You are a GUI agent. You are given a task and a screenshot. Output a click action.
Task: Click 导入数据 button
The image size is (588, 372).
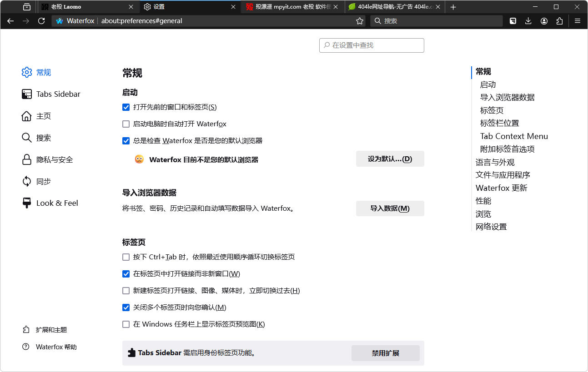click(x=390, y=208)
